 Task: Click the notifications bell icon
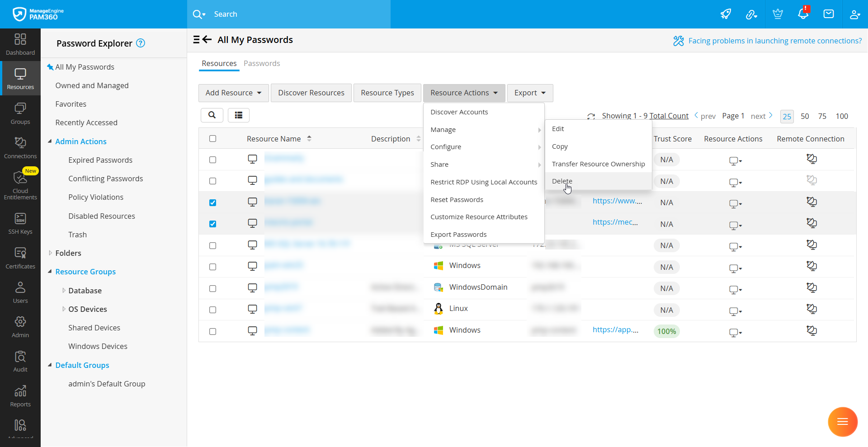click(x=803, y=14)
